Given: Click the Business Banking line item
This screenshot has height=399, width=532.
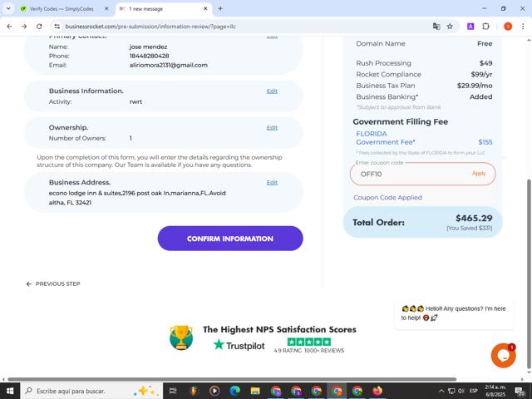Looking at the screenshot, I should point(424,96).
